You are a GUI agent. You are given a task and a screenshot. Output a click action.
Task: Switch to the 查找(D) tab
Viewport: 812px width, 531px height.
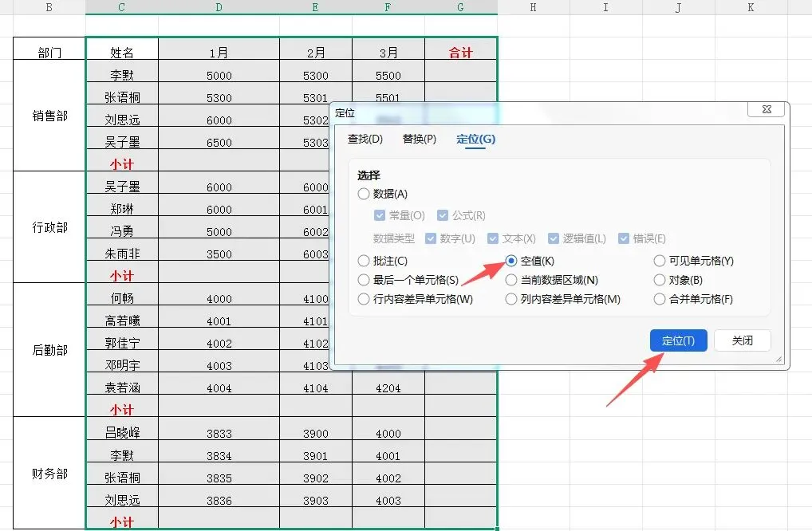[x=365, y=139]
